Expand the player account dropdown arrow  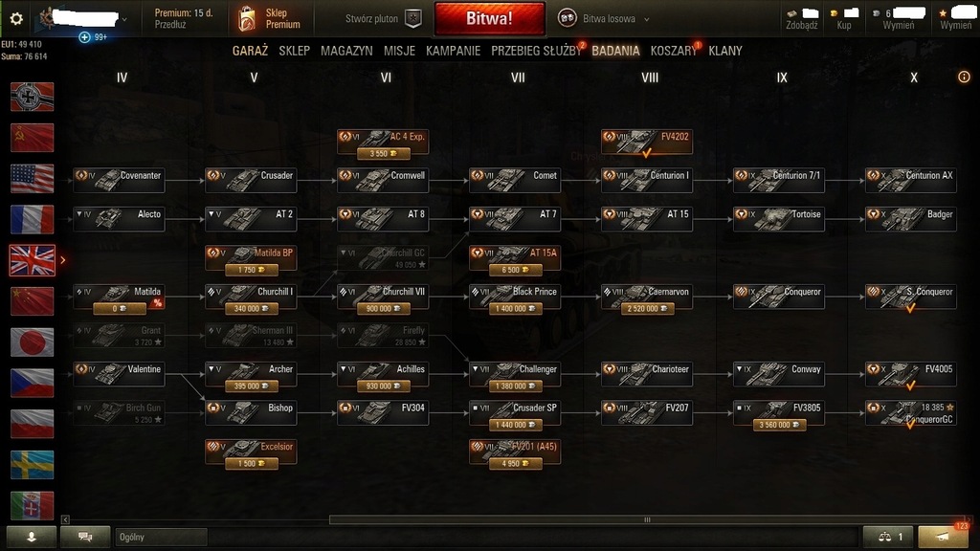tap(124, 19)
